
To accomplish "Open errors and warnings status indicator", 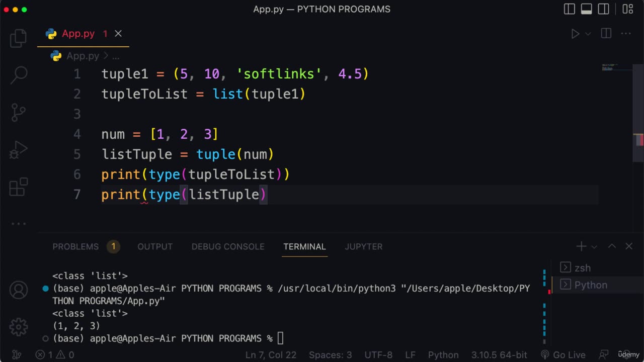I will [x=54, y=355].
